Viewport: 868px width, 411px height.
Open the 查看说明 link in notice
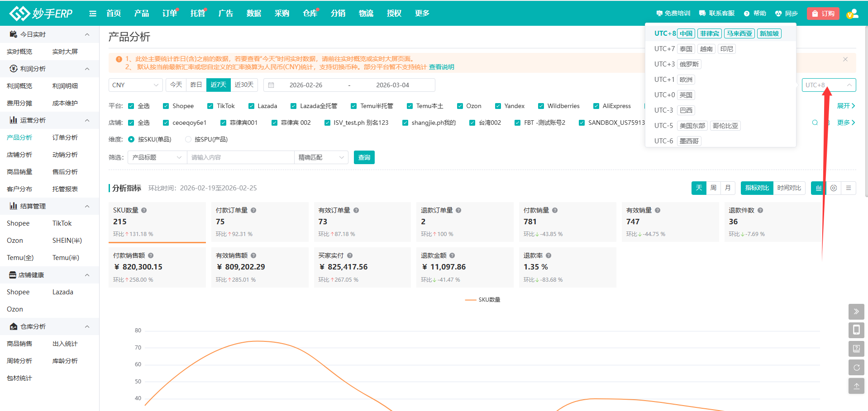pyautogui.click(x=441, y=67)
